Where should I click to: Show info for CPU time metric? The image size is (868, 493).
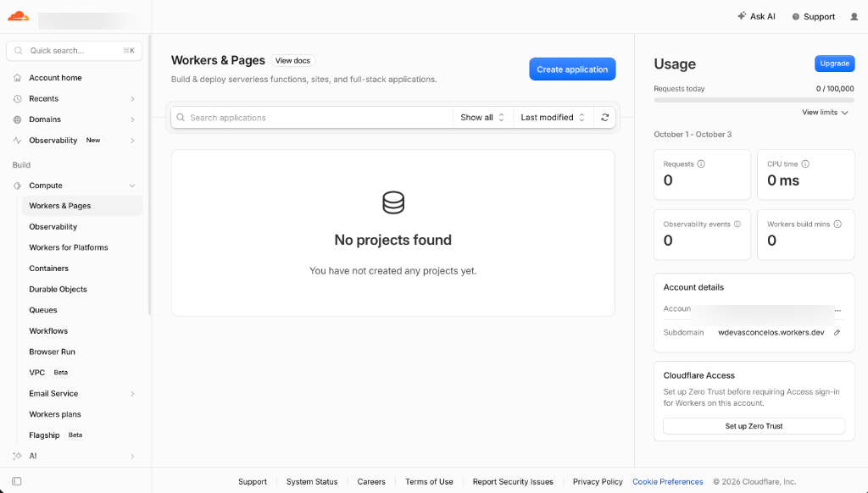(805, 163)
